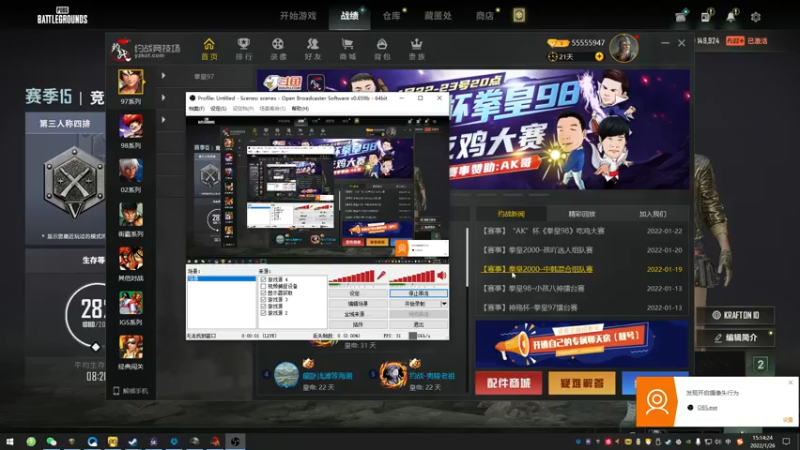800x450 pixels.
Task: Adjust the microphone volume meter in OBS
Action: (352, 277)
